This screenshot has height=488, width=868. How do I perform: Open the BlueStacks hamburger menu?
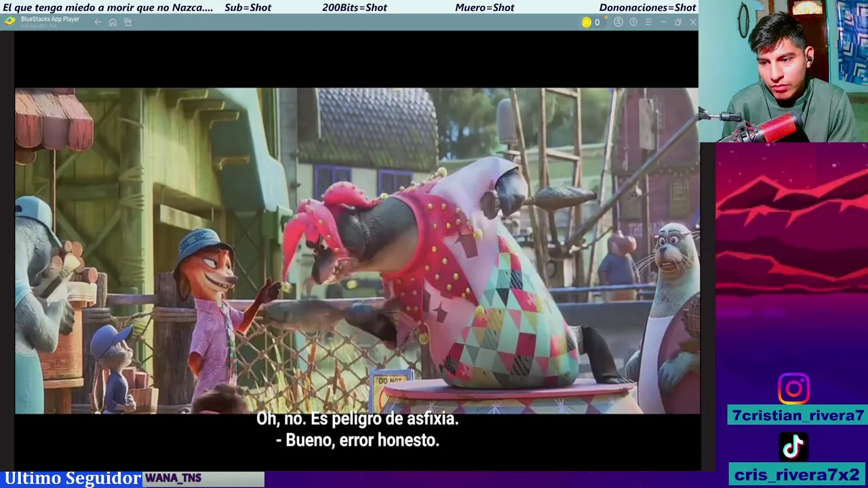point(648,22)
